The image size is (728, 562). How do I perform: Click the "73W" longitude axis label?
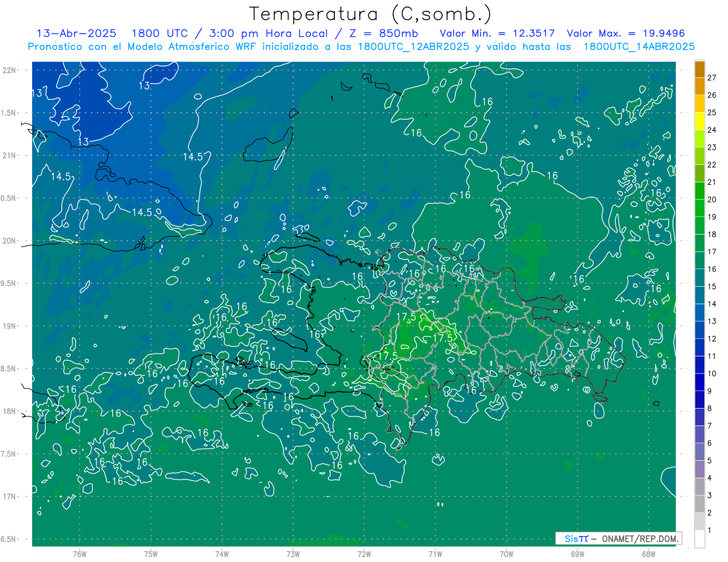pos(293,554)
